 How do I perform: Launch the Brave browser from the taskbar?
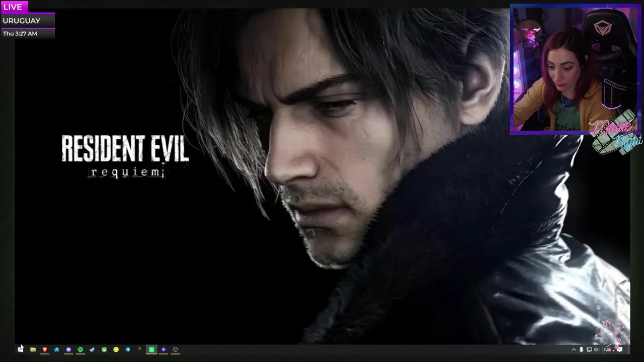[45, 349]
